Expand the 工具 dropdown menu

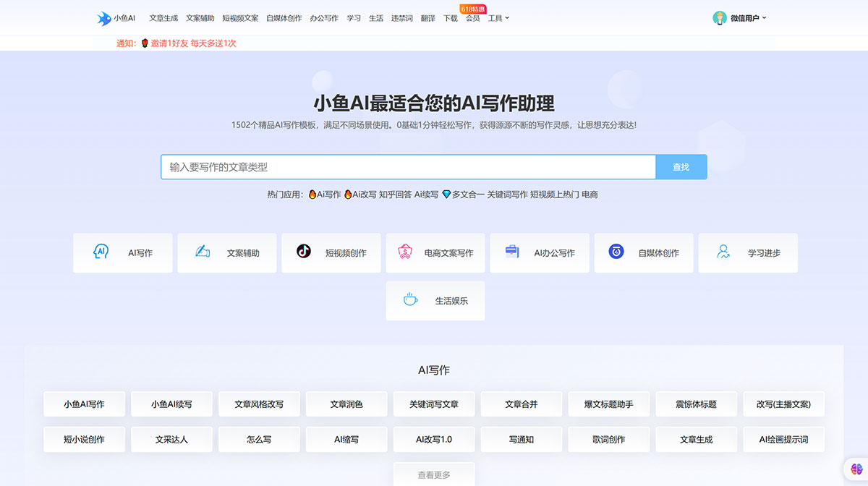coord(498,18)
